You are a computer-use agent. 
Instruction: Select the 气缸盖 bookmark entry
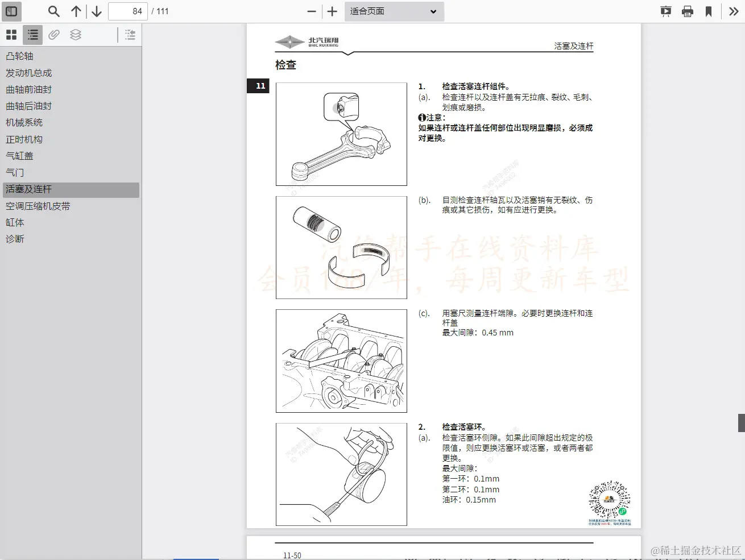(x=19, y=155)
